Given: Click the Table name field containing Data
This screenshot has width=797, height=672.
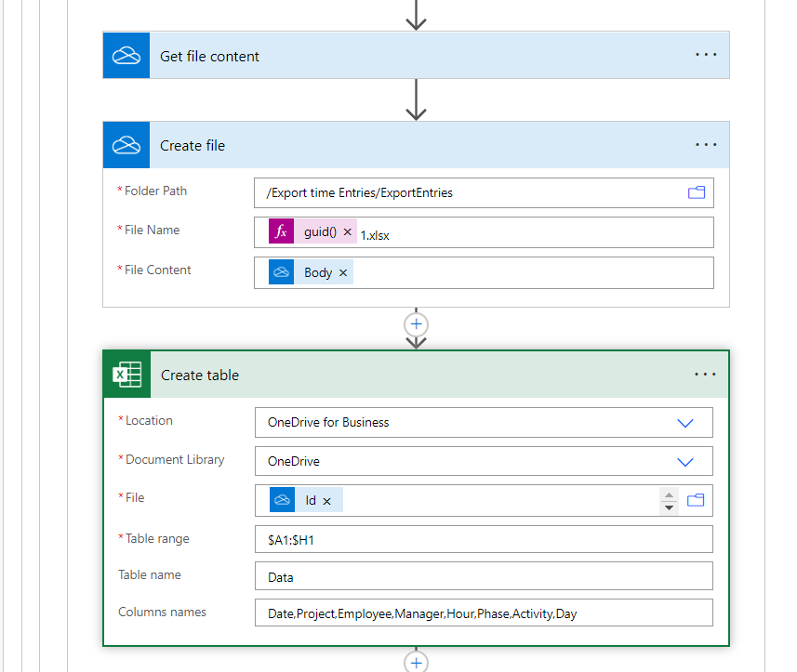Looking at the screenshot, I should pos(484,577).
